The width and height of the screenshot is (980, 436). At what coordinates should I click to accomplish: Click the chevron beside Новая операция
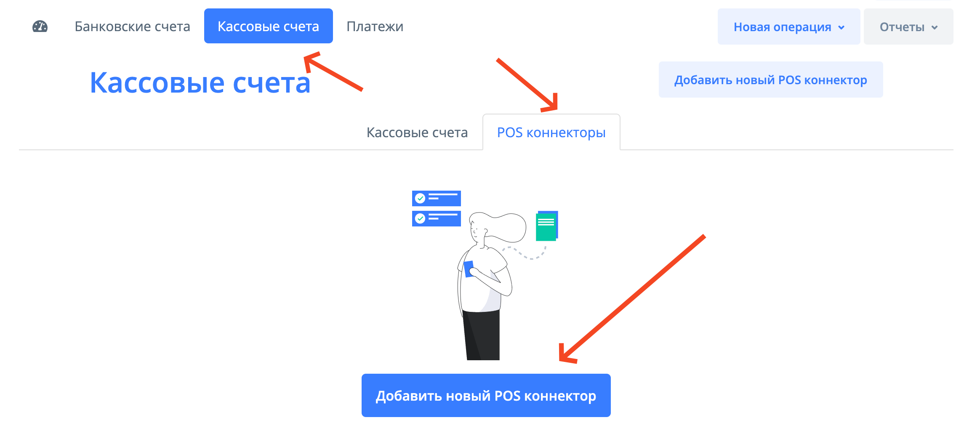tap(841, 27)
